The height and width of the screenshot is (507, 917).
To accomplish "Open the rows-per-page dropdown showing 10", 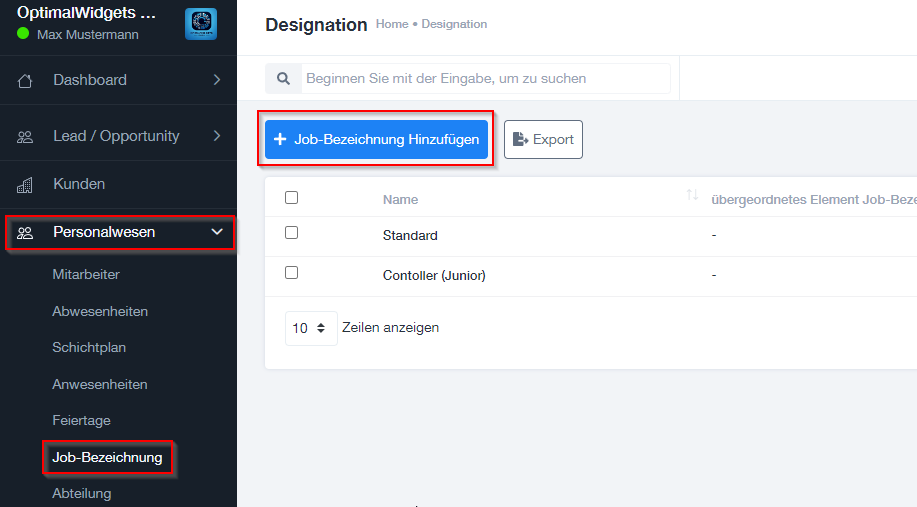I will (311, 328).
